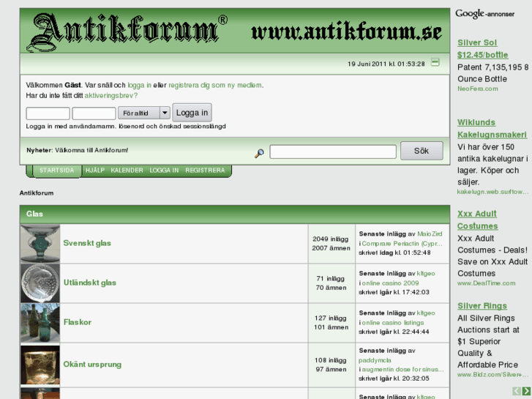Viewport: 532px width, 399px height.
Task: Open the Flaskor forum bottles thumbnail
Action: tap(40, 323)
